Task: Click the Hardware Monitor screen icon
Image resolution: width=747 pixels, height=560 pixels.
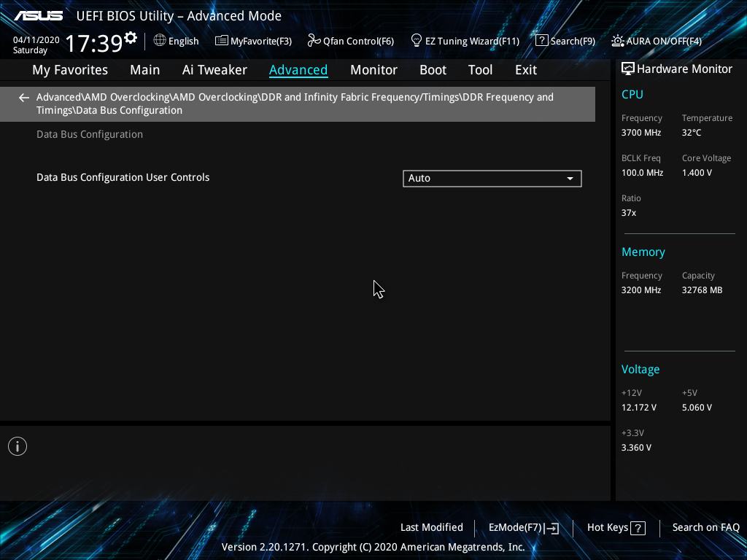Action: coord(628,69)
